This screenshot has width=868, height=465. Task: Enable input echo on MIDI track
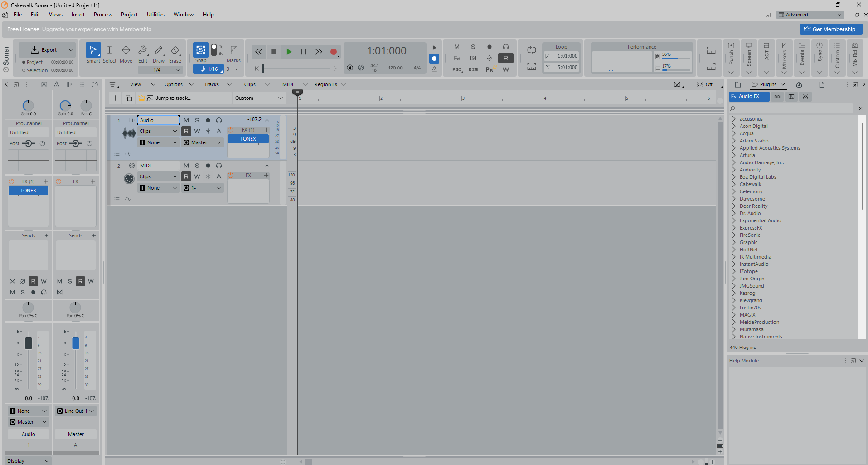219,166
